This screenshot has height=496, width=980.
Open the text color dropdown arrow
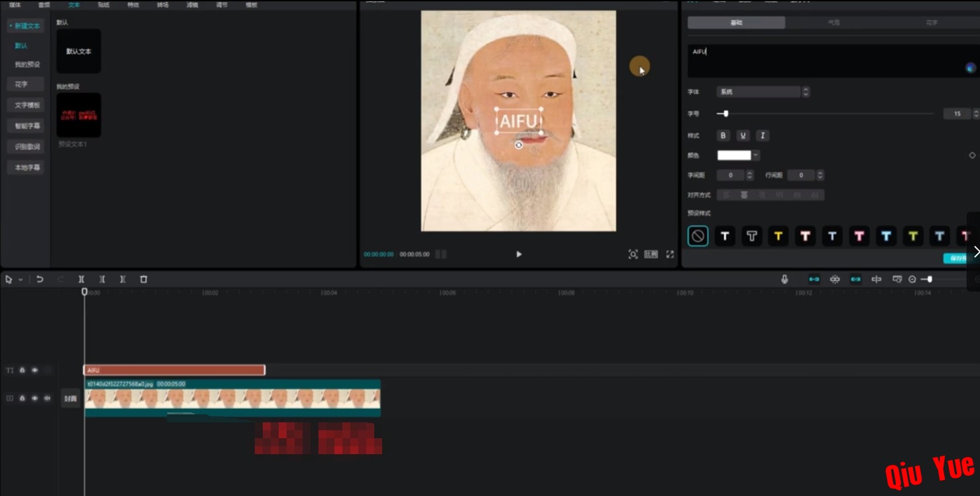756,155
